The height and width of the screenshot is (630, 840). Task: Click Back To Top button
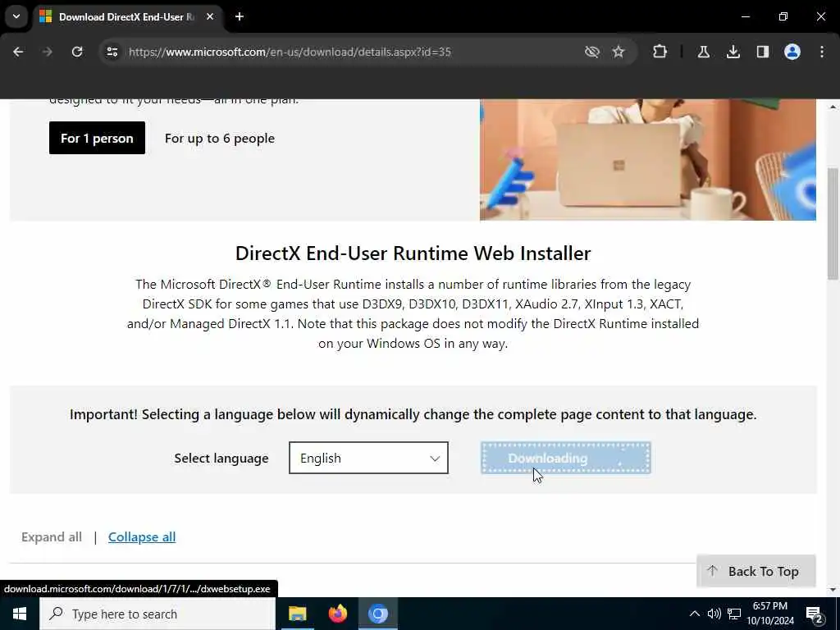(x=756, y=571)
